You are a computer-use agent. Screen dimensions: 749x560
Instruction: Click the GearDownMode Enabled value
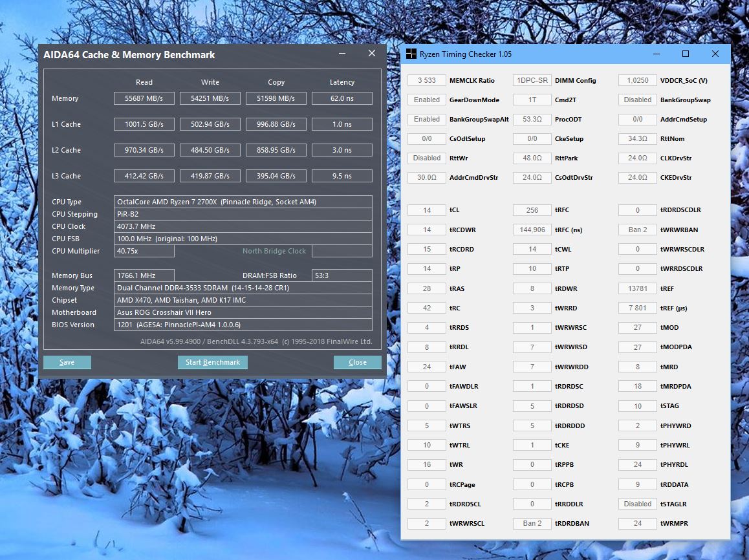coord(426,100)
